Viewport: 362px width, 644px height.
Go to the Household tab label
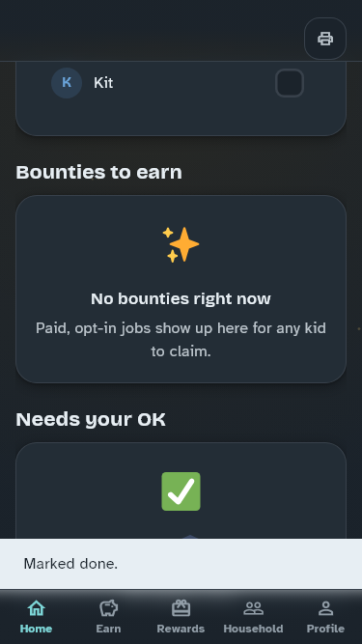[x=253, y=629]
